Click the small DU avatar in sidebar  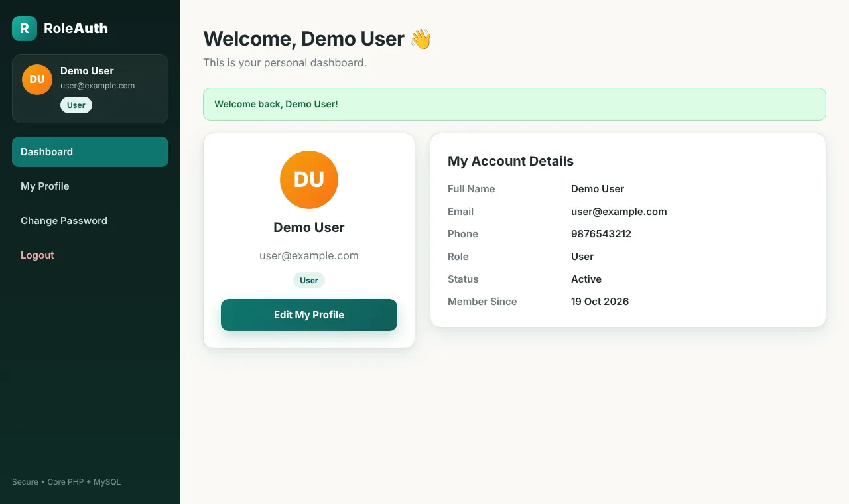tap(37, 80)
